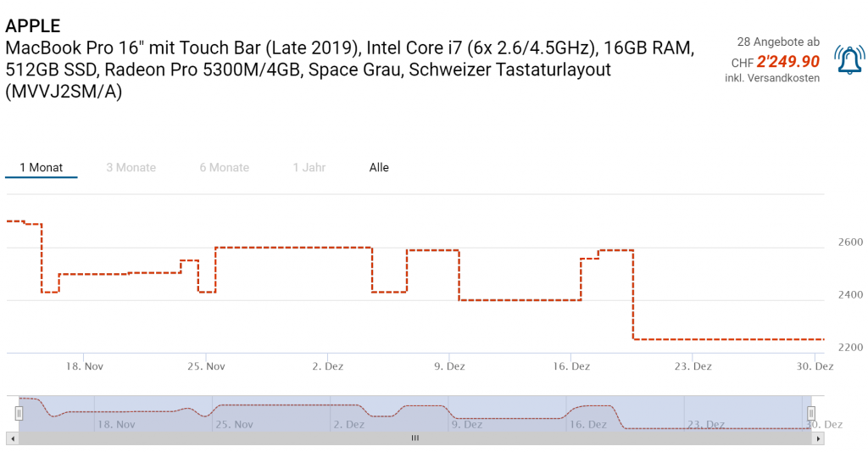
Task: Click the CHF 2'249.90 price
Action: coord(775,62)
